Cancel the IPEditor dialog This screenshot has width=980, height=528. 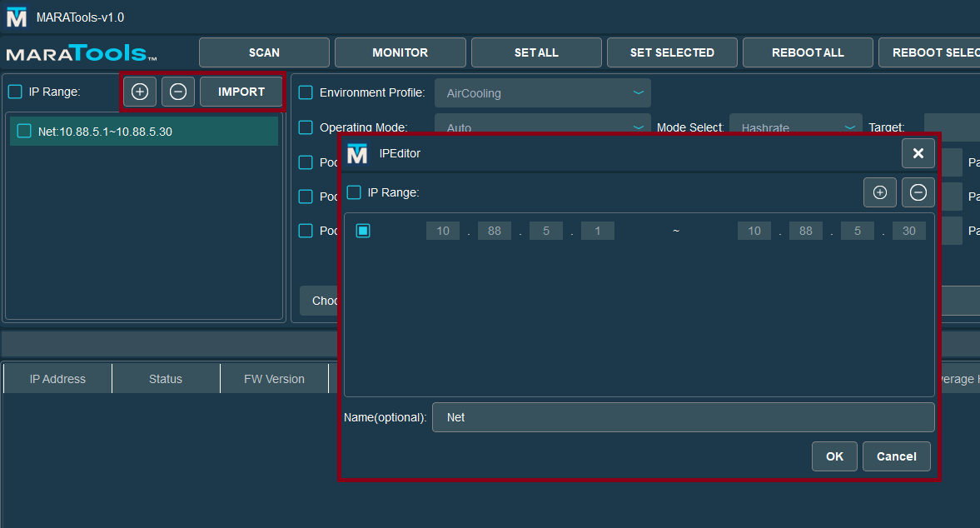pos(896,456)
